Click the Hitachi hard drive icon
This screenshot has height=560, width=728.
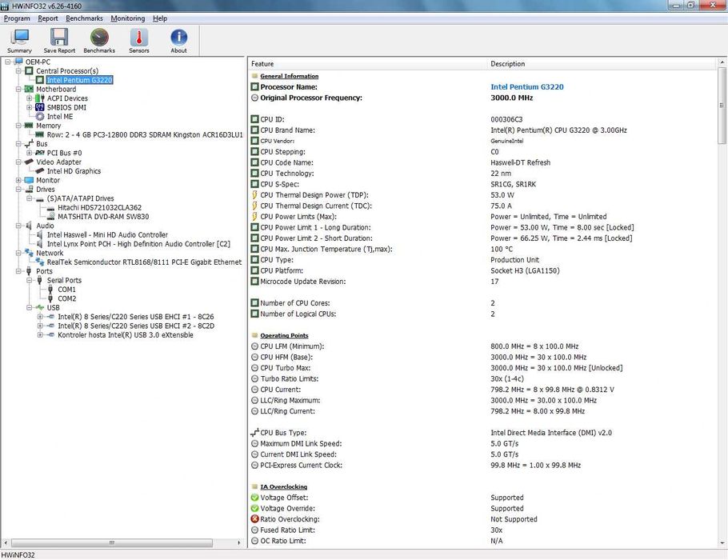[x=50, y=207]
